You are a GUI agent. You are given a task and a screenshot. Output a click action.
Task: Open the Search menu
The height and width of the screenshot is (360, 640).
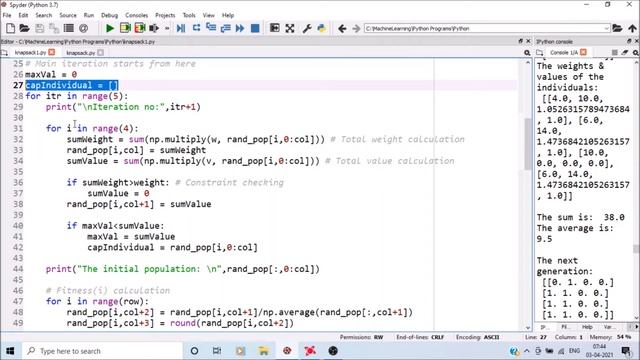(44, 15)
